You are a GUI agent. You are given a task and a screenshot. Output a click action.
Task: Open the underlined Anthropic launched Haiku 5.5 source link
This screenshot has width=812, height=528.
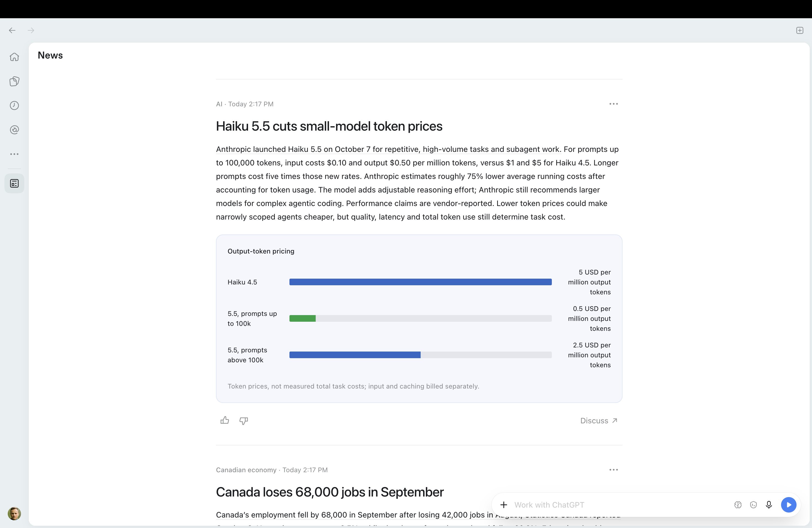coord(389,149)
